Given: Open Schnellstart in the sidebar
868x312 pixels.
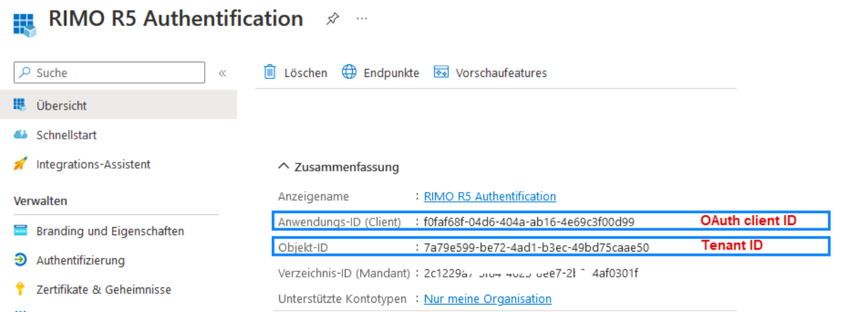Looking at the screenshot, I should coord(66,135).
